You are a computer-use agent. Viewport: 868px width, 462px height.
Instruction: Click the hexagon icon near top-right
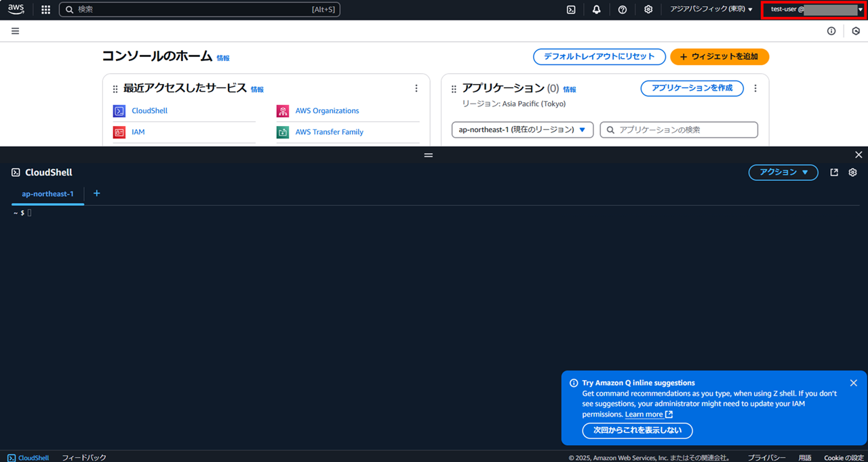(x=856, y=31)
